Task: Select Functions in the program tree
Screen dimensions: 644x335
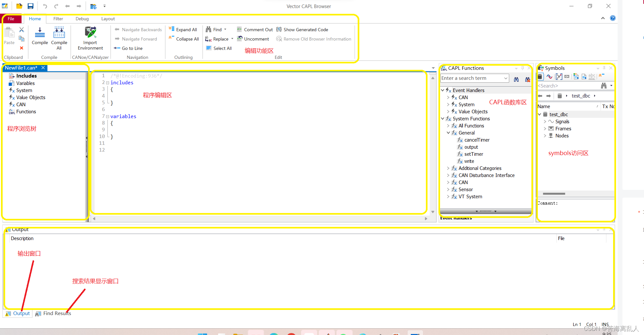Action: tap(26, 111)
